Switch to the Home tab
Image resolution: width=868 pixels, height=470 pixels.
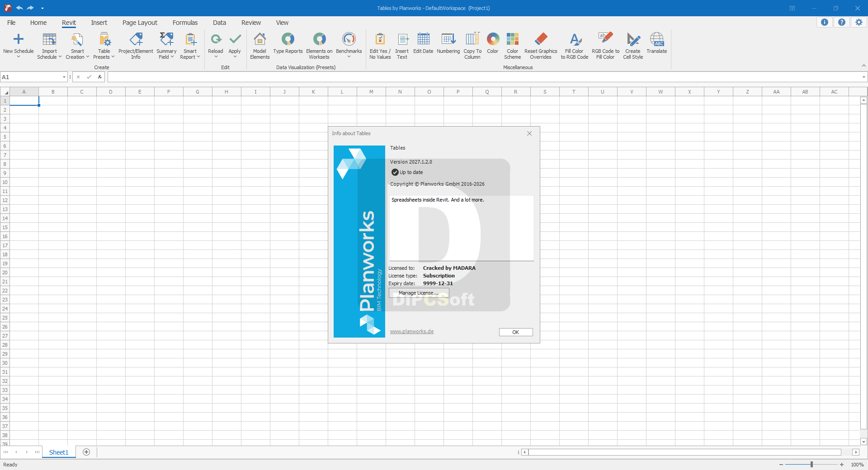tap(38, 23)
